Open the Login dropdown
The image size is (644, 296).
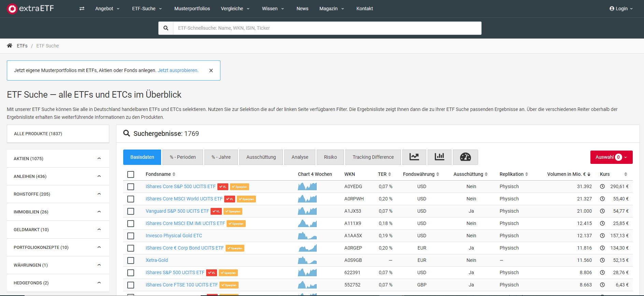621,9
